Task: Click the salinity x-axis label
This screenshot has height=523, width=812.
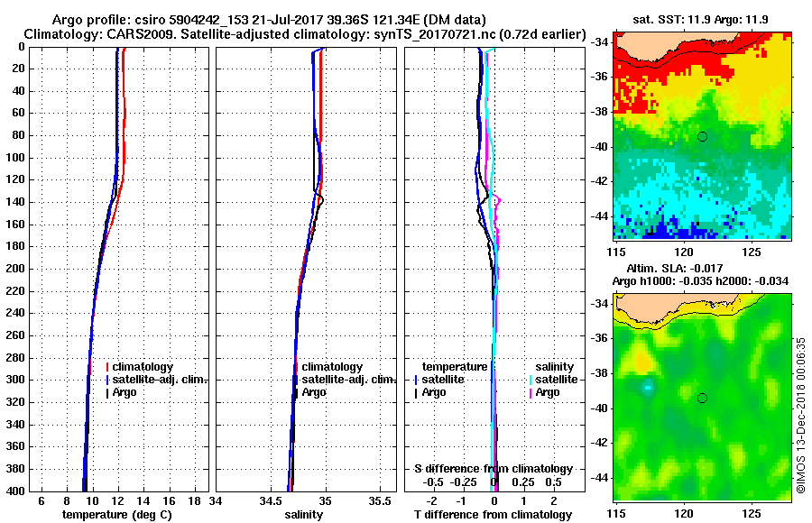Action: coord(303,515)
